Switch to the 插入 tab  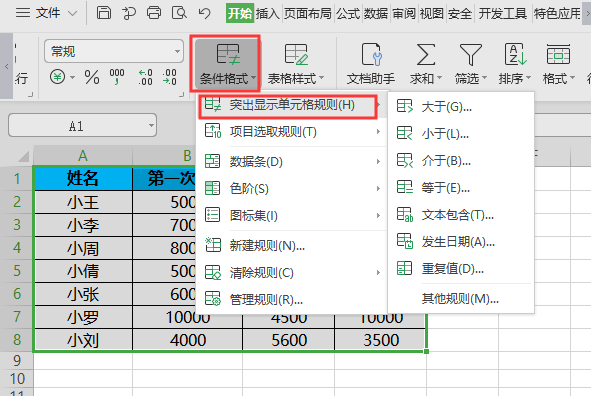click(x=268, y=14)
